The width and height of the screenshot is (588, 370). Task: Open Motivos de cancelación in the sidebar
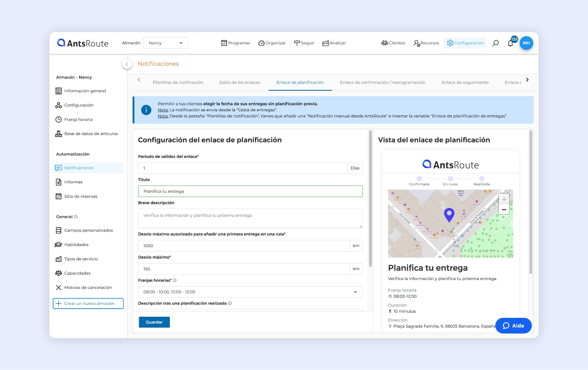pyautogui.click(x=88, y=287)
